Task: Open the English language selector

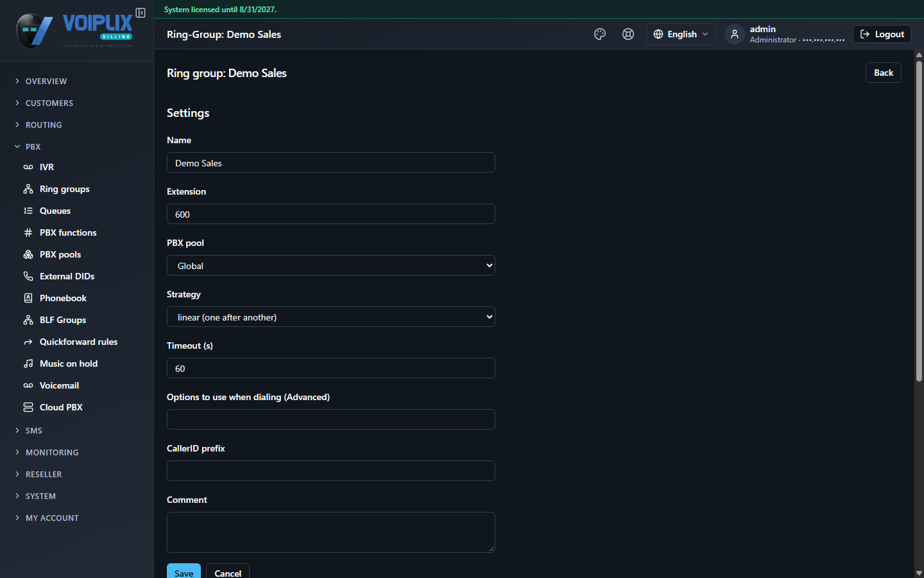Action: (x=681, y=34)
